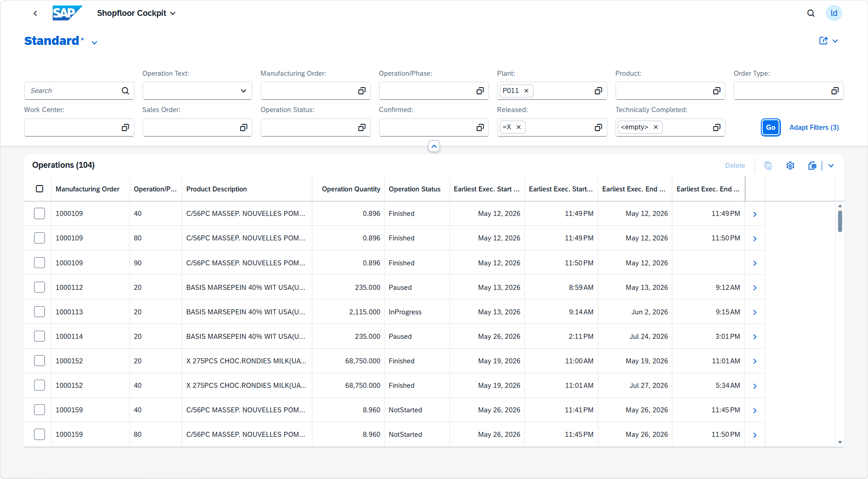Open Adapt Filters (3)
Image resolution: width=868 pixels, height=479 pixels.
tap(814, 127)
